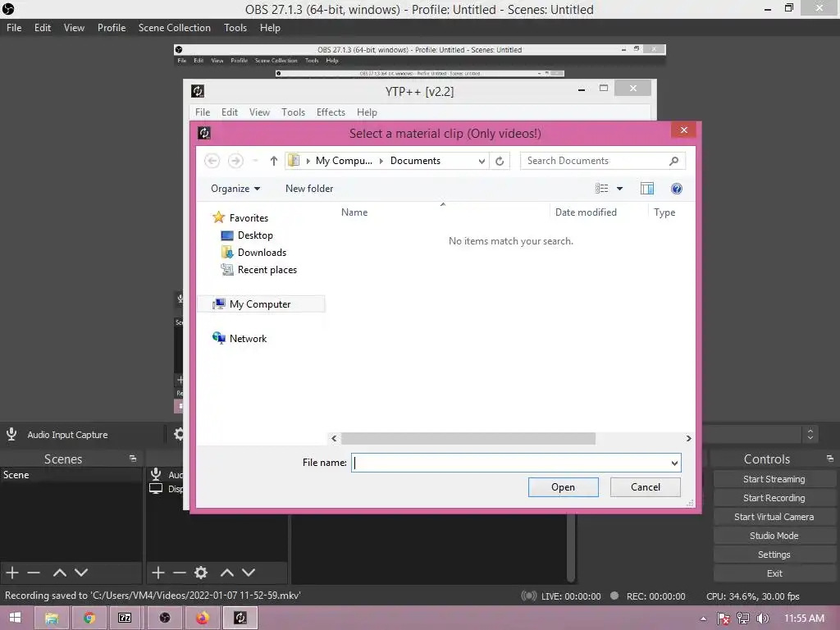Click Start Recording in OBS

[x=774, y=498]
